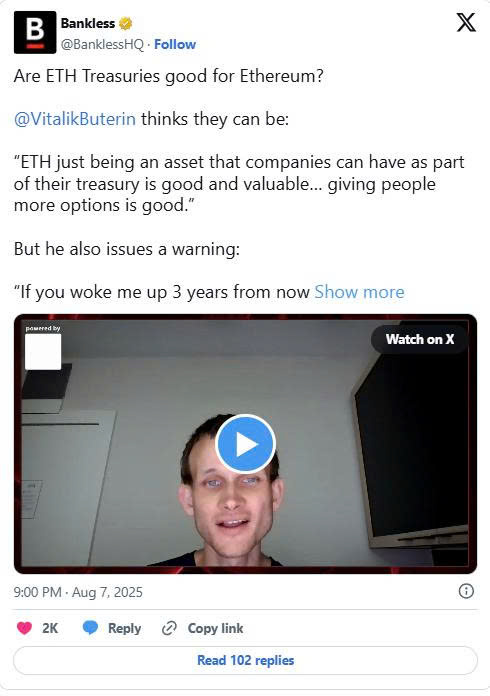Click the X logo icon

pos(466,22)
